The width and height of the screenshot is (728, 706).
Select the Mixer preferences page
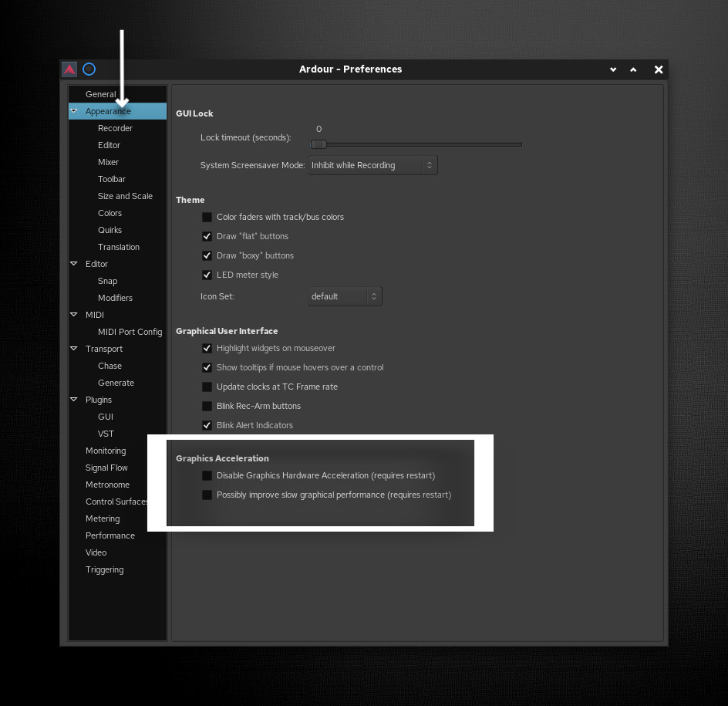click(108, 162)
